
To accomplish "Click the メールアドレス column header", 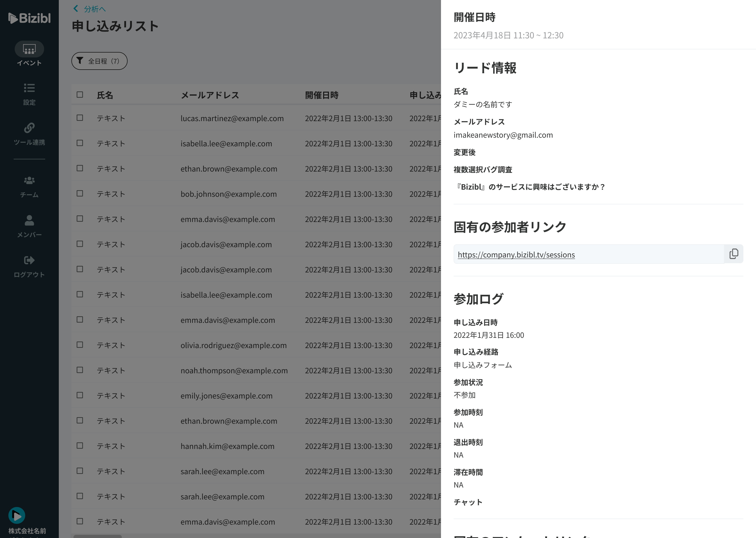I will [x=209, y=95].
